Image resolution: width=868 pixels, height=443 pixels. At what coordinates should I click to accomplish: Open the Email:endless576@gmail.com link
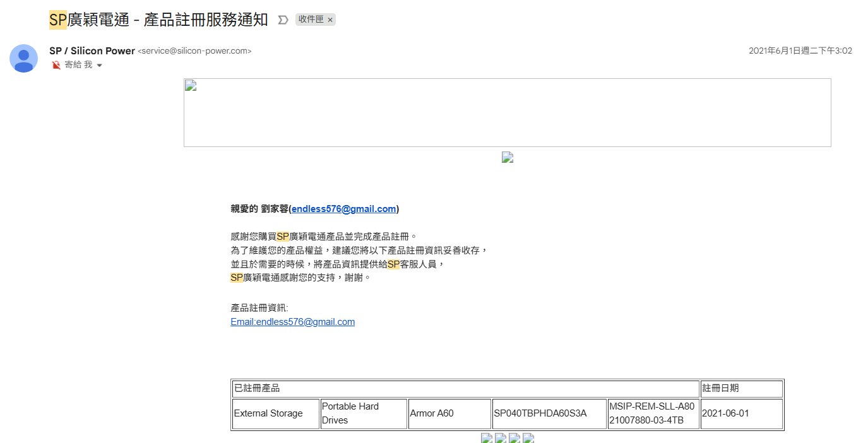pos(292,322)
